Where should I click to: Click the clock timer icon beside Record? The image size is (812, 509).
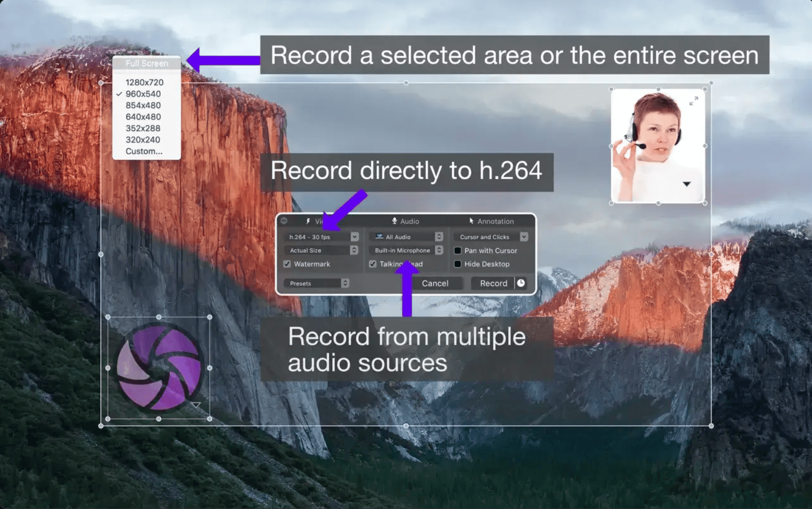[x=521, y=283]
